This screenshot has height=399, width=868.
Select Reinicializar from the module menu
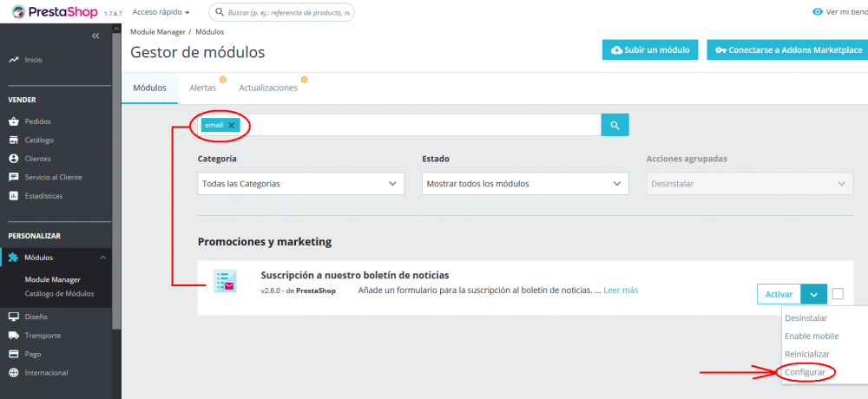[807, 354]
